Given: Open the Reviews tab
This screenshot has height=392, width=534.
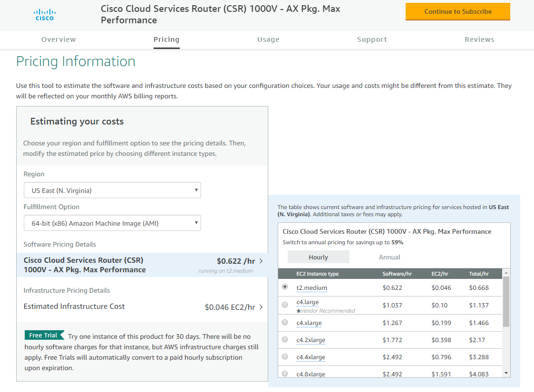Looking at the screenshot, I should pyautogui.click(x=479, y=39).
